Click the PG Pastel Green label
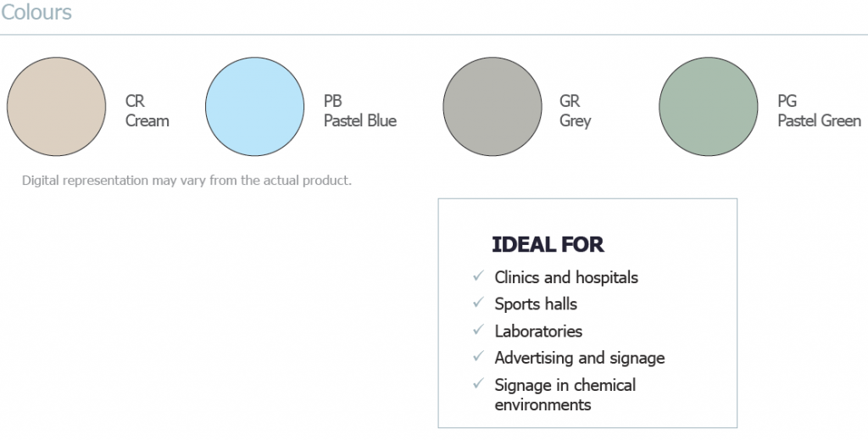 point(818,111)
